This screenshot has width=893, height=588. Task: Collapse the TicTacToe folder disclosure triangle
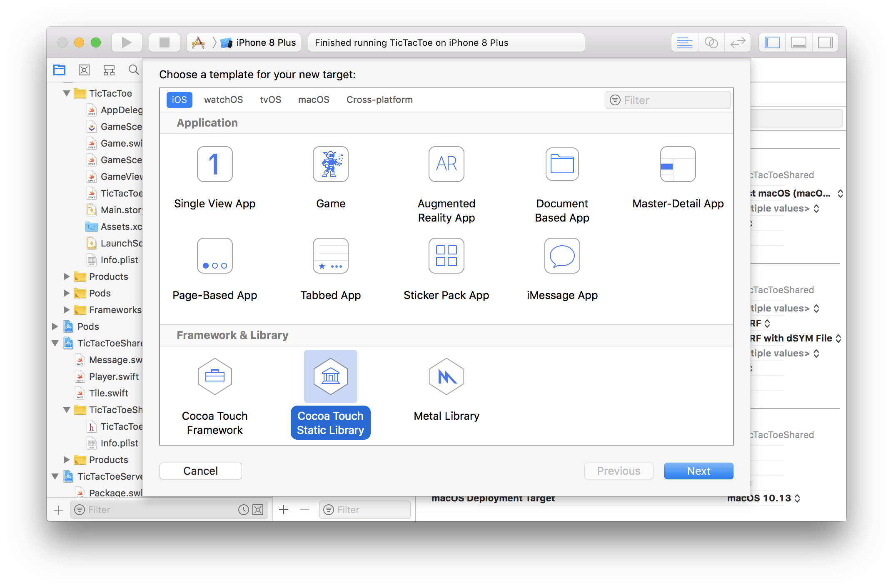[67, 93]
